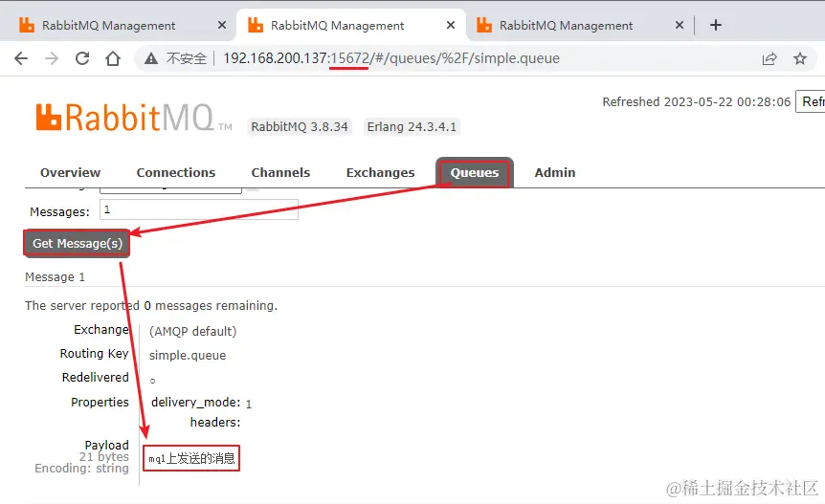Click the Erlang 24.3.4.1 version label

click(412, 126)
